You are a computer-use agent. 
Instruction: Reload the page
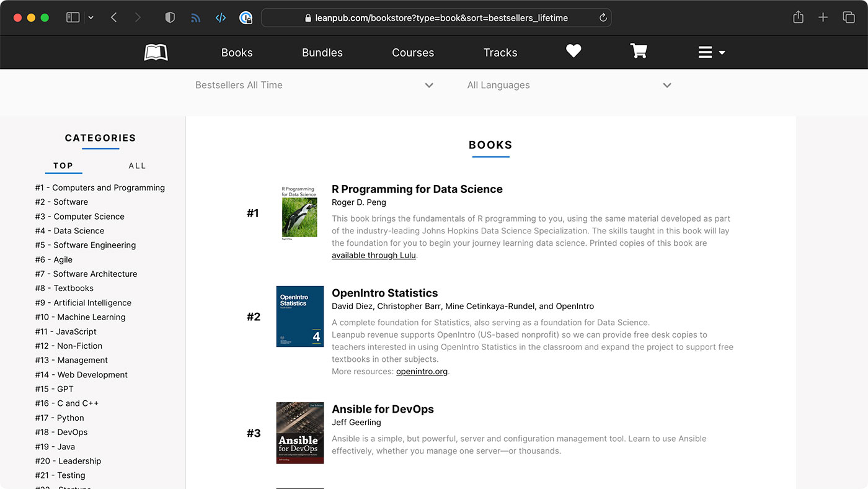[603, 18]
